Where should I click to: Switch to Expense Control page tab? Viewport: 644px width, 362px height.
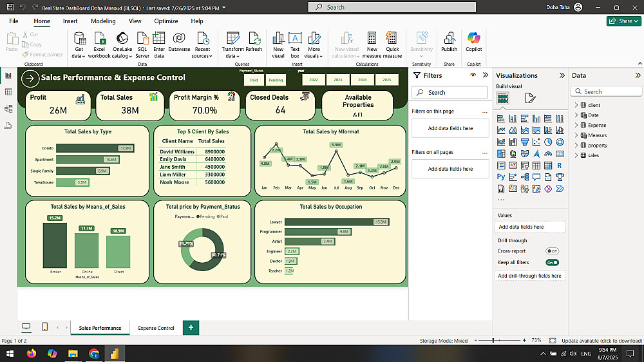(x=156, y=328)
